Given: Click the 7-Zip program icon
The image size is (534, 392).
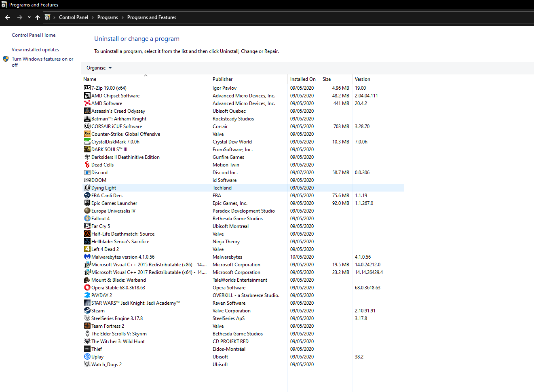Looking at the screenshot, I should [x=87, y=88].
